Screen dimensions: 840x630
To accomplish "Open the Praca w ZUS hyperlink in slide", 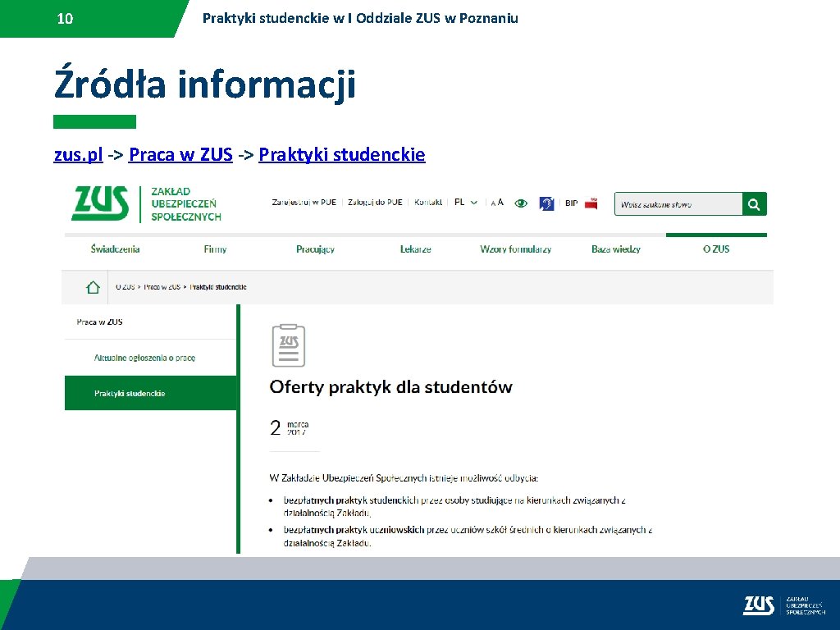I will [180, 154].
